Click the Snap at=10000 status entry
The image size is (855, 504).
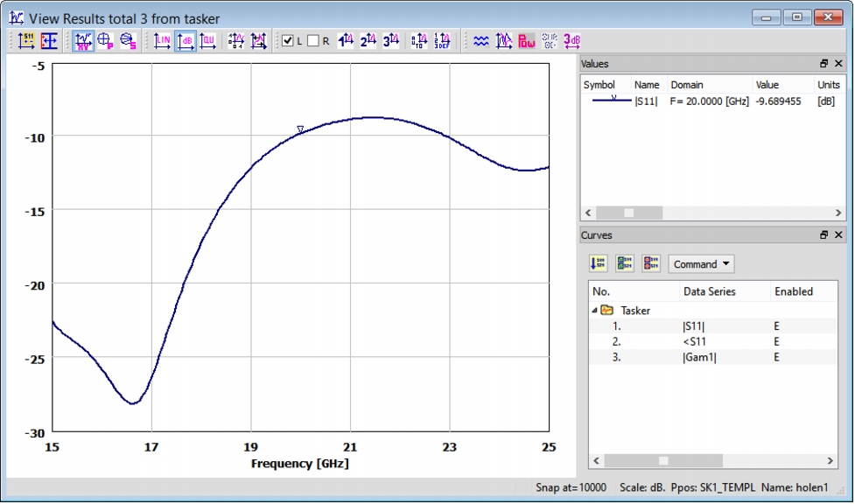[571, 487]
